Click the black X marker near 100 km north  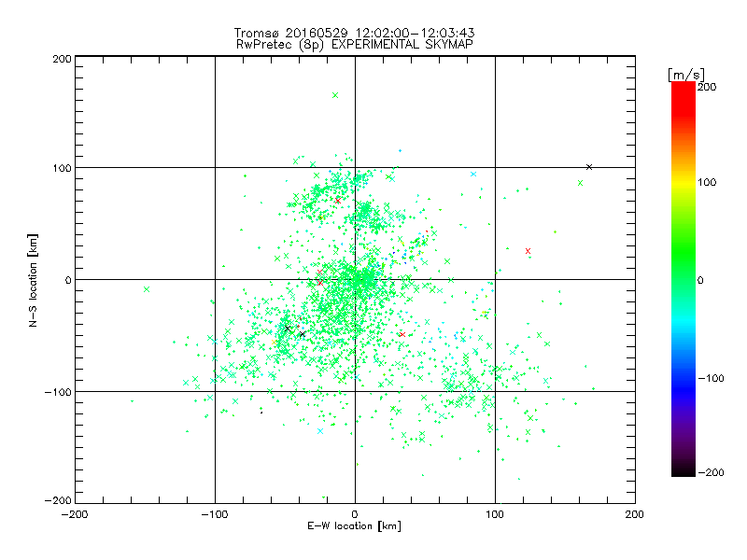pos(589,167)
